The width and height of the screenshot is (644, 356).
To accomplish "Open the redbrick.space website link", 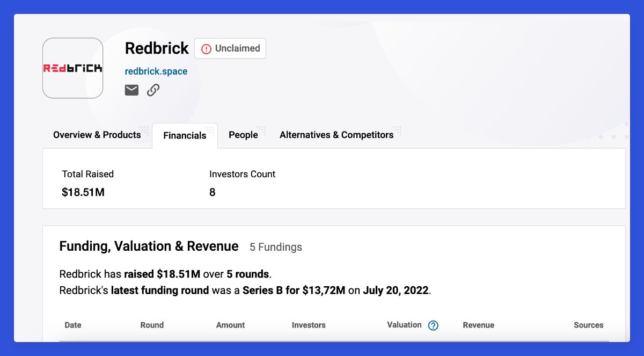I will click(x=156, y=71).
